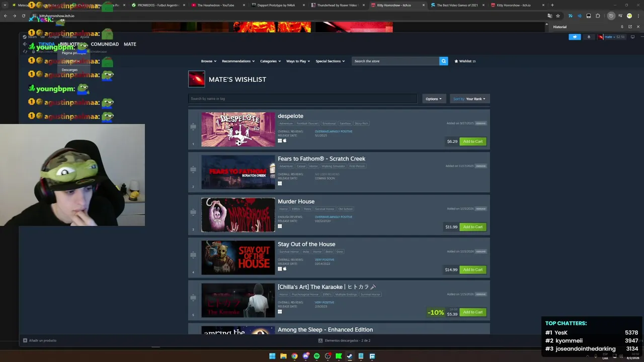Add Murder House to cart
The image size is (644, 362).
pos(473,227)
